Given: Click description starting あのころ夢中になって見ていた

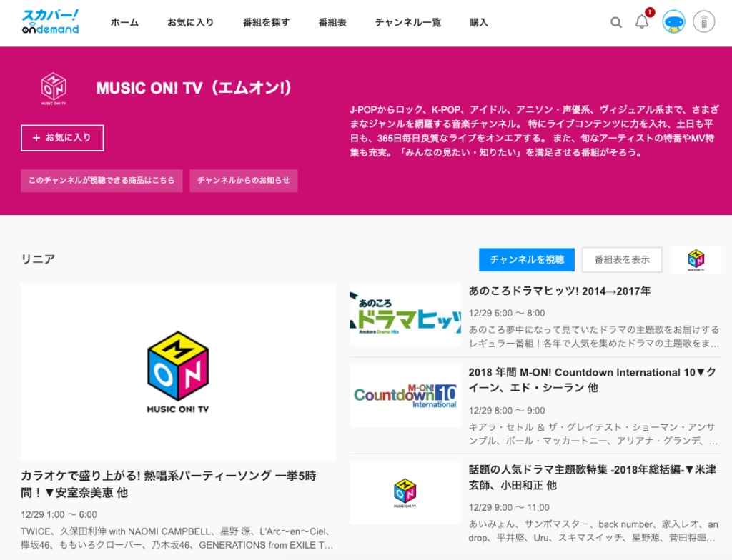Looking at the screenshot, I should pyautogui.click(x=594, y=336).
